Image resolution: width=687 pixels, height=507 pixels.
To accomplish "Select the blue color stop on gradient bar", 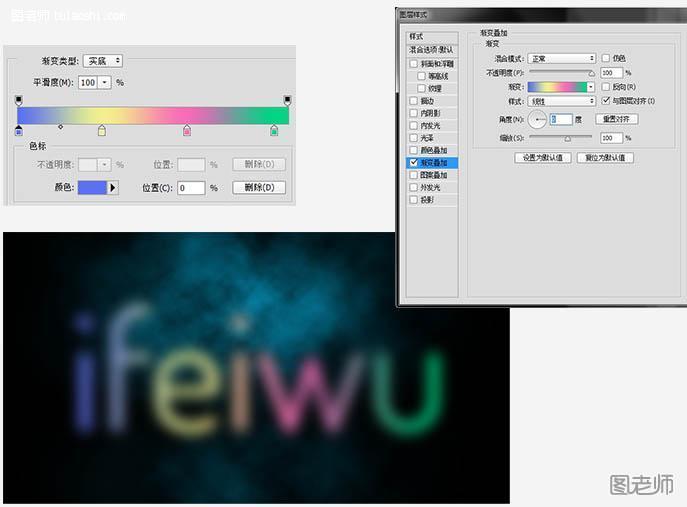I will (18, 131).
